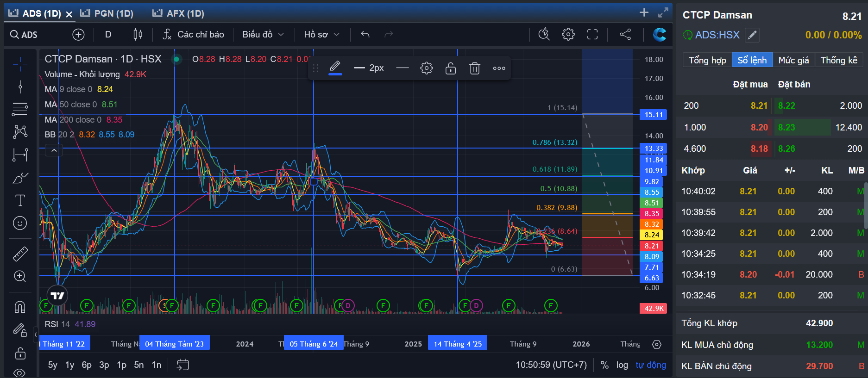
Task: Select the trend line drawing tool
Action: tap(20, 87)
